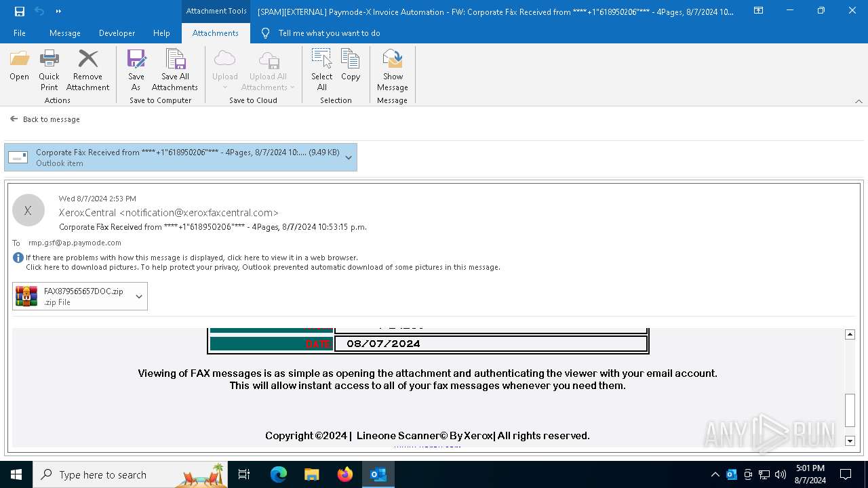
Task: Save All Attachments to computer
Action: [x=175, y=70]
